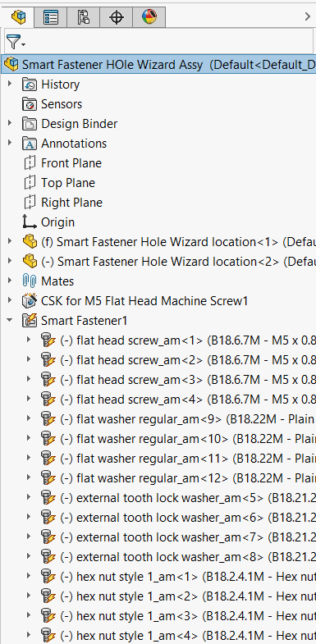The image size is (316, 644).
Task: Expand hex nut style 1_am<4> node
Action: pyautogui.click(x=29, y=636)
